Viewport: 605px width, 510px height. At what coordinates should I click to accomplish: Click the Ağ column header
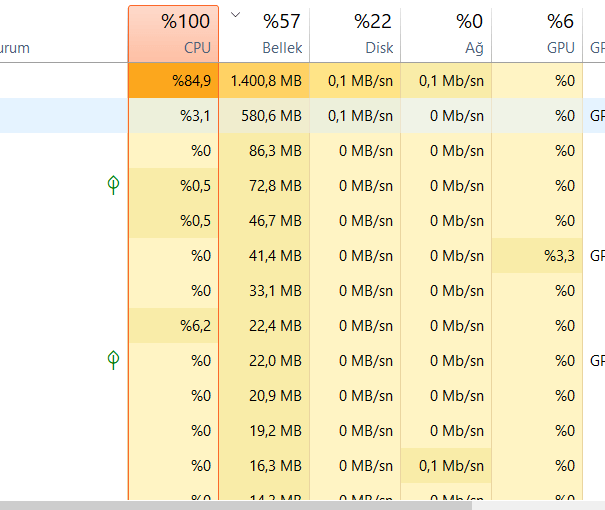pos(446,33)
